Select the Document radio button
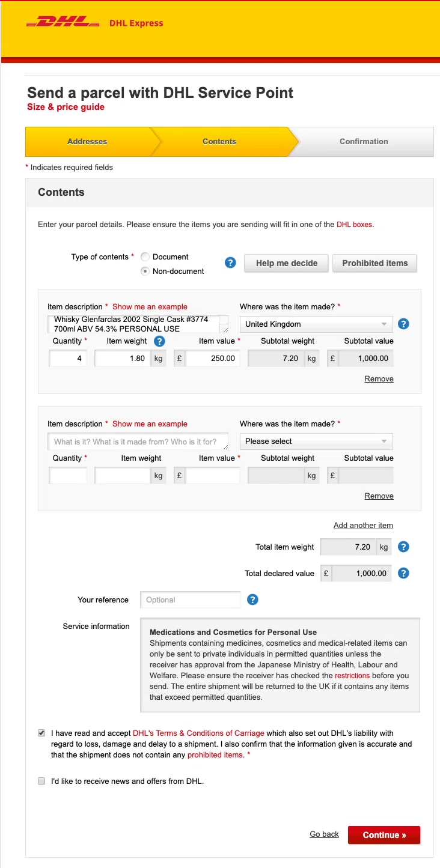 145,256
